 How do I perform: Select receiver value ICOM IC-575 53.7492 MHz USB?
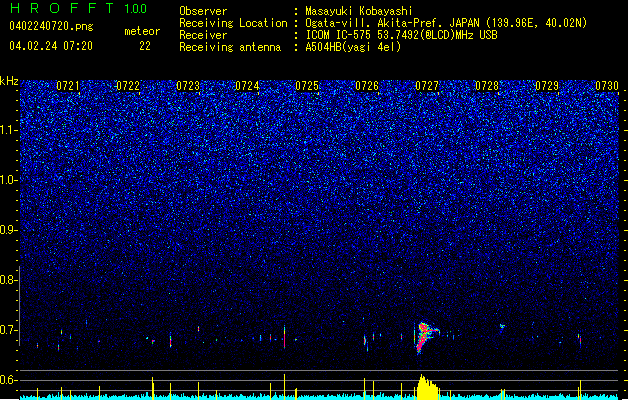402,35
